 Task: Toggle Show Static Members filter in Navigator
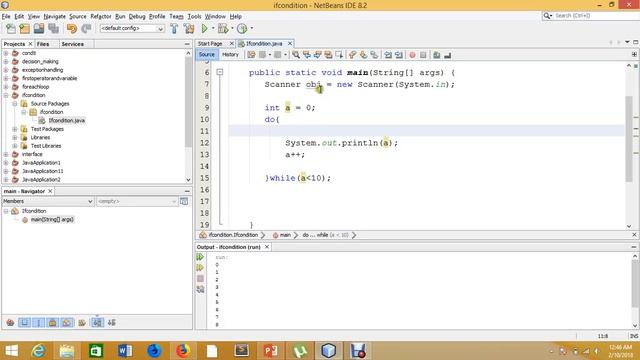(39, 322)
